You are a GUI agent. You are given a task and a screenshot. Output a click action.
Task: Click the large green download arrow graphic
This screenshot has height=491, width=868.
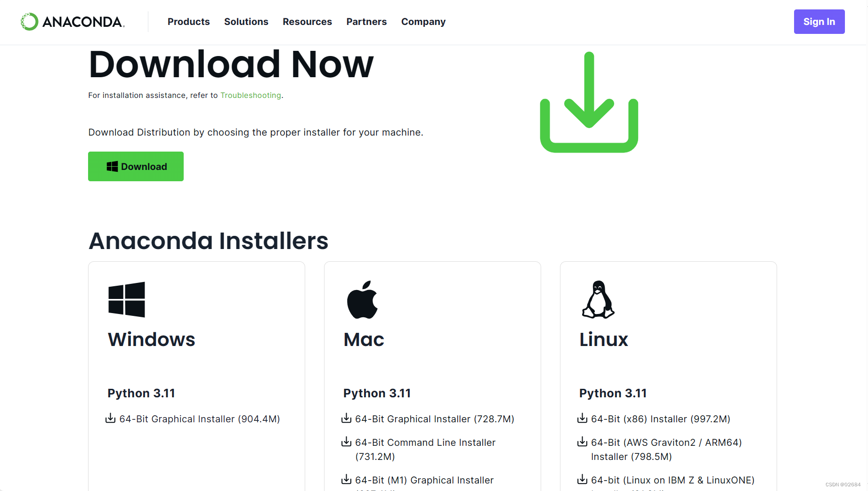tap(589, 102)
